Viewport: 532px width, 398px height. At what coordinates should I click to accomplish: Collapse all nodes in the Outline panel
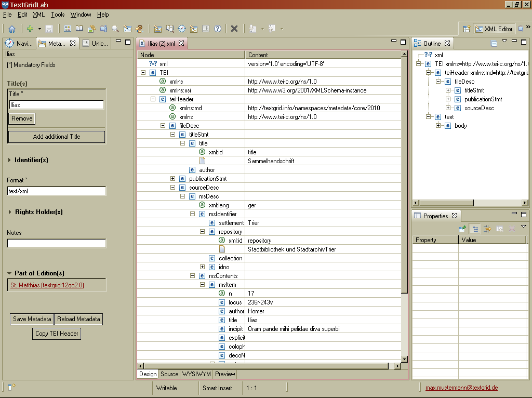(494, 44)
